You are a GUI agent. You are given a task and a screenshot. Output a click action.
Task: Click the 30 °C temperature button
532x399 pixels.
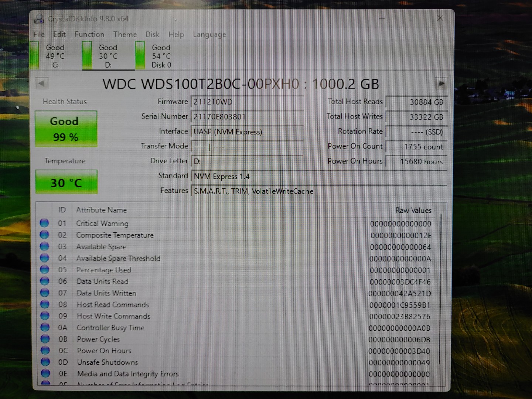click(66, 182)
